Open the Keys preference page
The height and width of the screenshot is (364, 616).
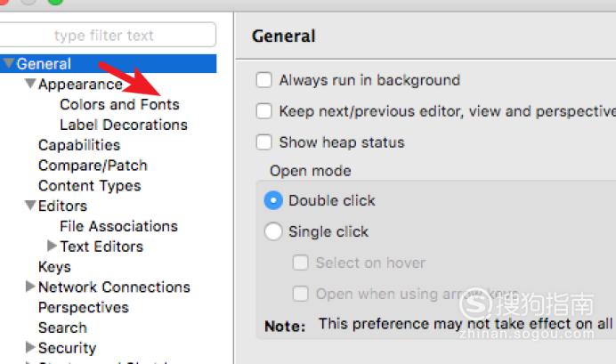coord(54,267)
